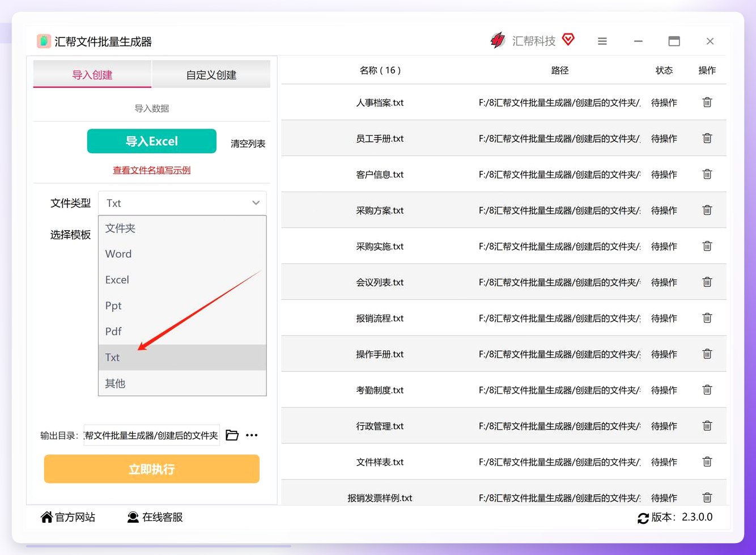The image size is (756, 555).
Task: Delete the 会议列表.txt entry via trash icon
Action: pyautogui.click(x=707, y=282)
